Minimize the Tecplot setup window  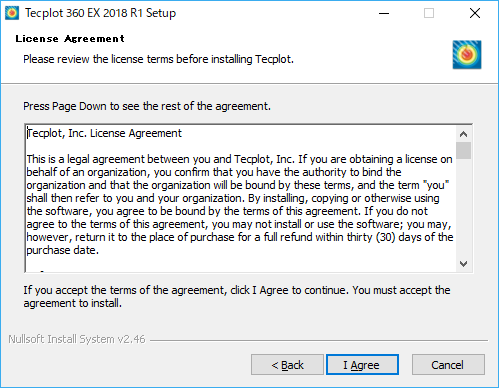pos(384,13)
